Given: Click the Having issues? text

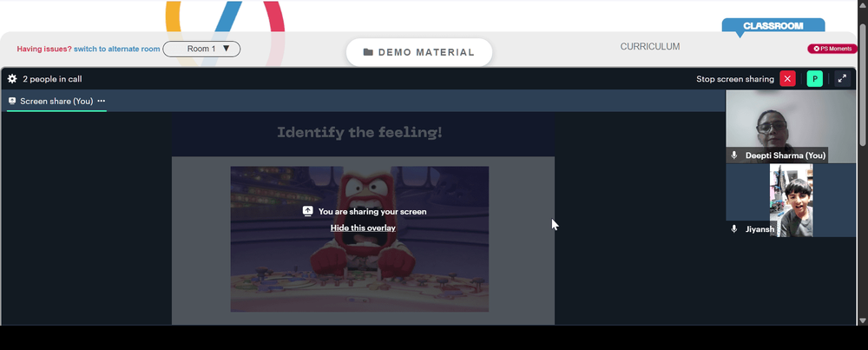Looking at the screenshot, I should coord(44,49).
